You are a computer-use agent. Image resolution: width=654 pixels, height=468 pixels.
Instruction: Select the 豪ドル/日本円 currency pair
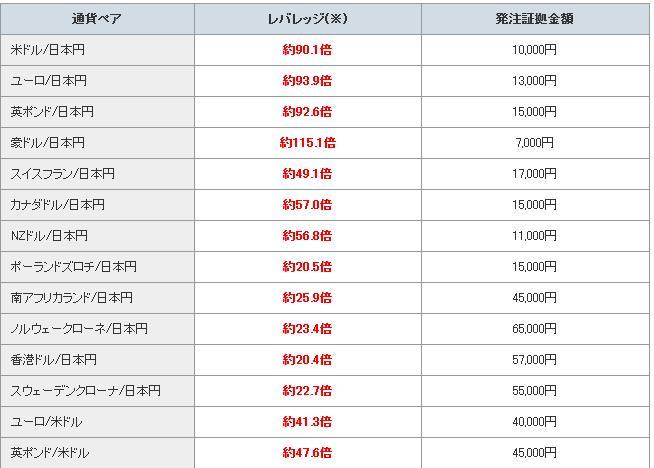48,143
